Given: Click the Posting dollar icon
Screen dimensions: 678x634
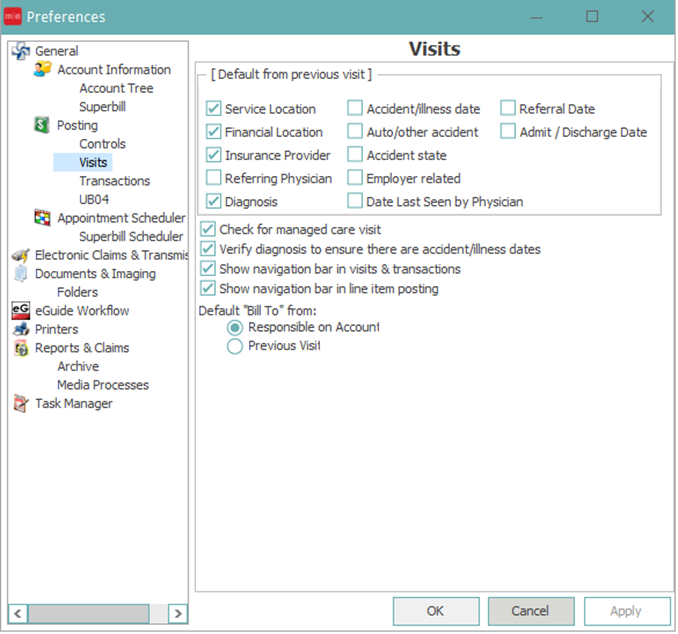Looking at the screenshot, I should 43,126.
